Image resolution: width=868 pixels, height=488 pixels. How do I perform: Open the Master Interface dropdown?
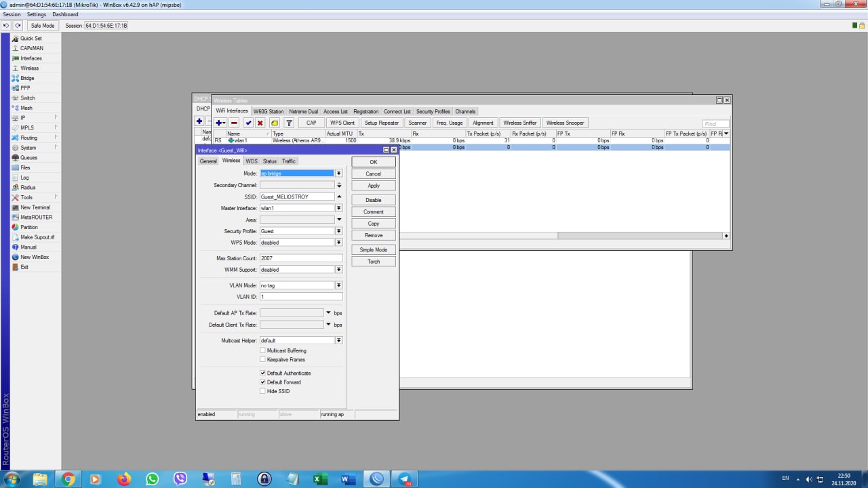click(x=339, y=208)
